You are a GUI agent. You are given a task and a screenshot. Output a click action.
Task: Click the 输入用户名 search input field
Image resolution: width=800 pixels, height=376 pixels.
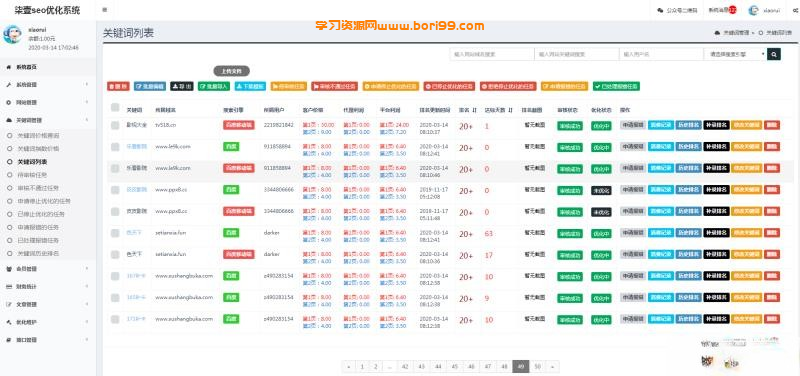click(661, 54)
